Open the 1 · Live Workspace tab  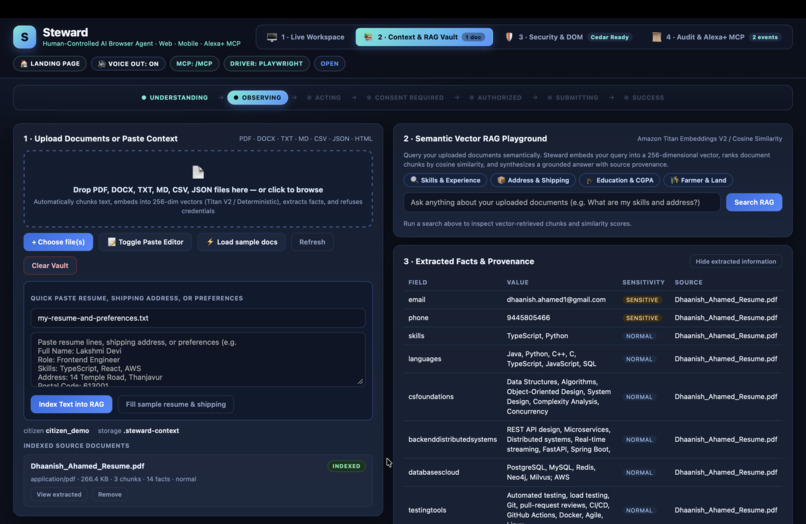click(305, 37)
